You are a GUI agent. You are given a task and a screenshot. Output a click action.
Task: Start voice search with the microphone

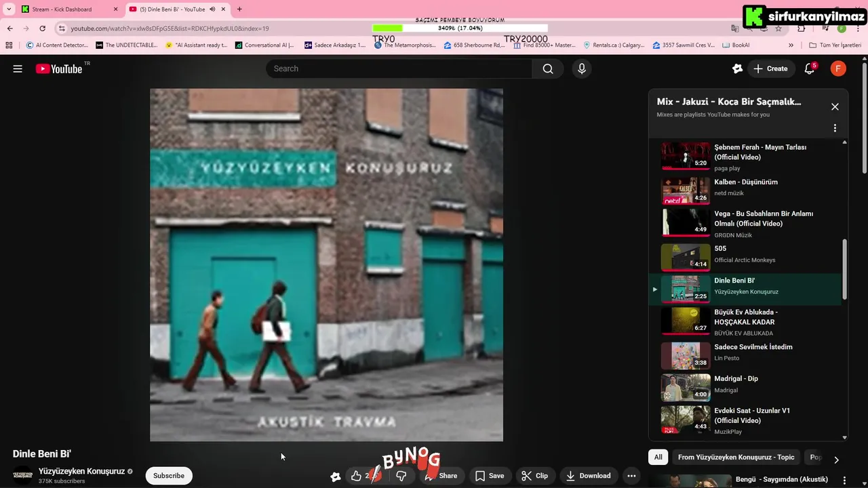point(581,68)
